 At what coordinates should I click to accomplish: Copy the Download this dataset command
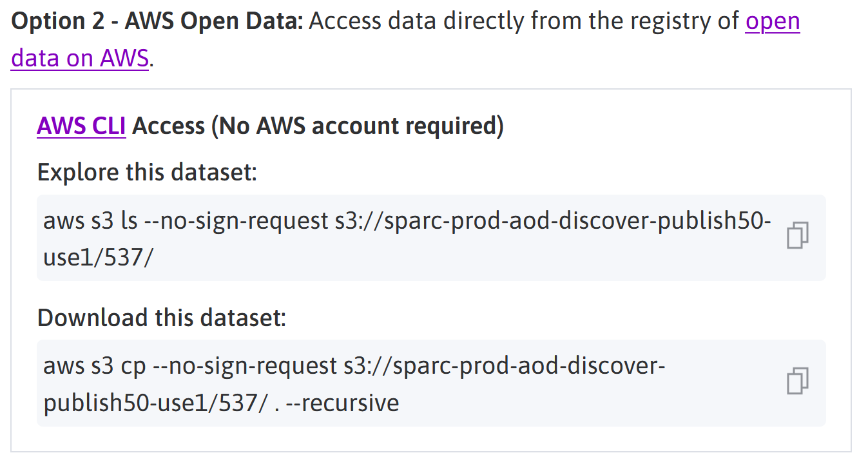[x=797, y=381]
